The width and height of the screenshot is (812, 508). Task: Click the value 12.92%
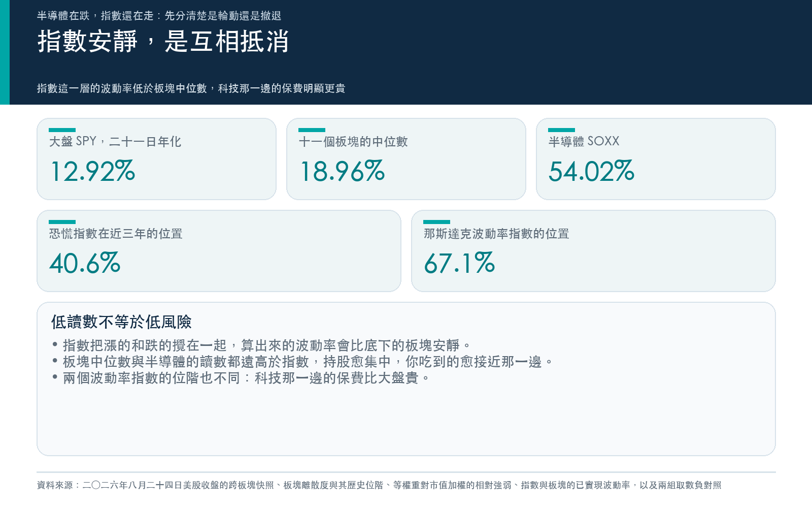click(x=93, y=171)
